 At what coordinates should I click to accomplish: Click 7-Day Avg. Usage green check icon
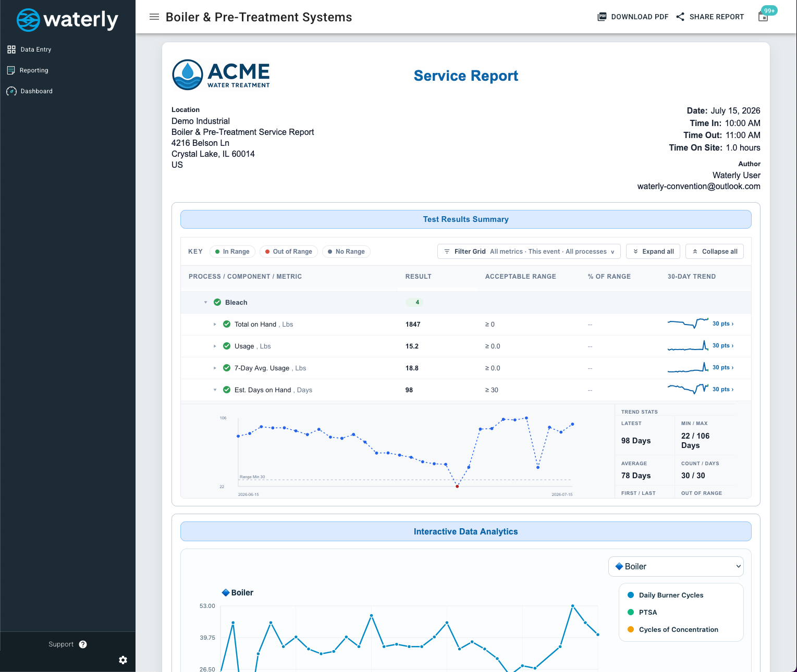tap(227, 368)
